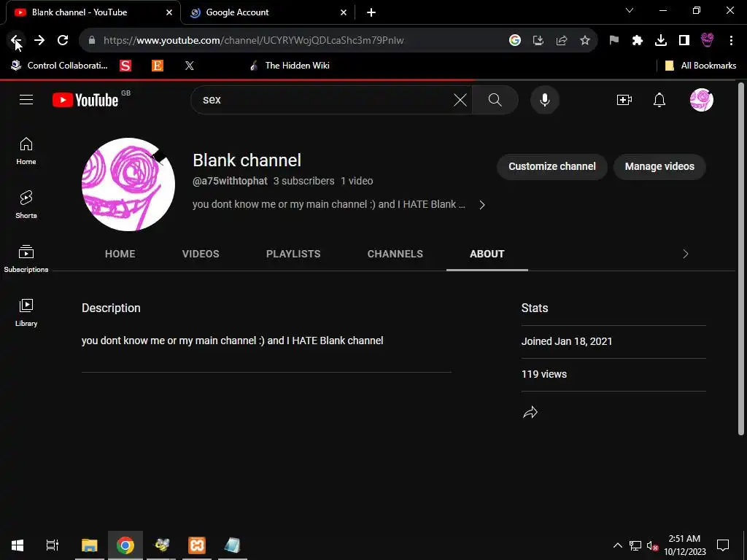Open Chrome downloads tray icon
Viewport: 747px width, 560px height.
pyautogui.click(x=661, y=41)
